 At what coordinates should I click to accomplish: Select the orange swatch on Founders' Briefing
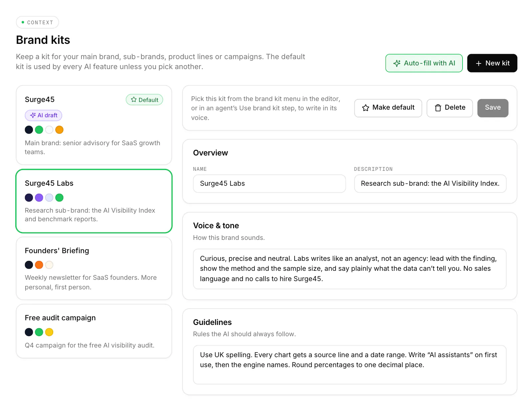point(39,265)
